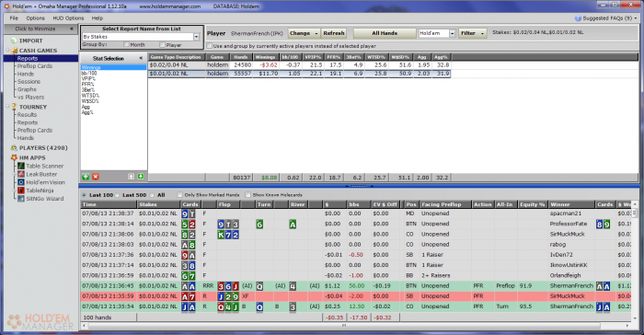Open the Change player dropdown arrow
The image size is (644, 335).
[x=316, y=33]
